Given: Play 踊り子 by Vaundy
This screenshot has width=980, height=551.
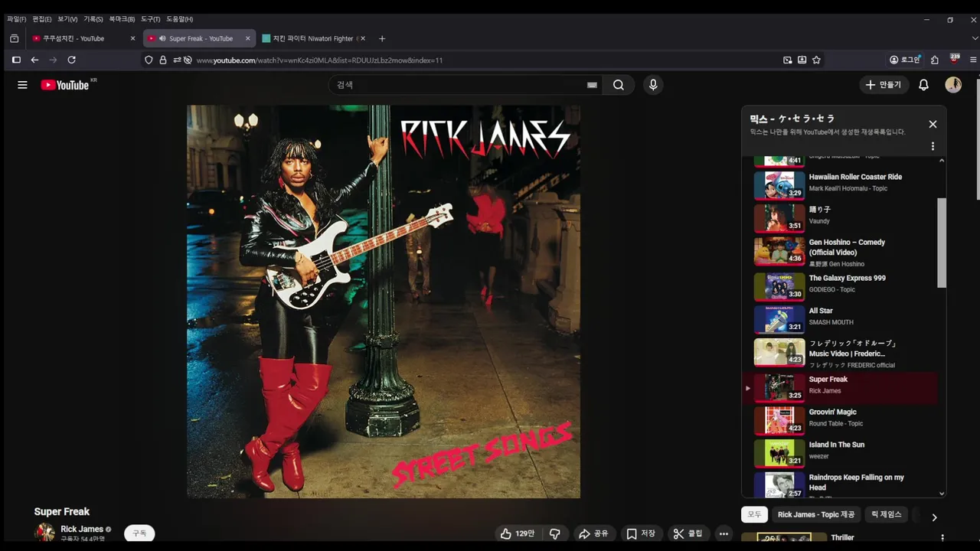Looking at the screenshot, I should pyautogui.click(x=840, y=217).
